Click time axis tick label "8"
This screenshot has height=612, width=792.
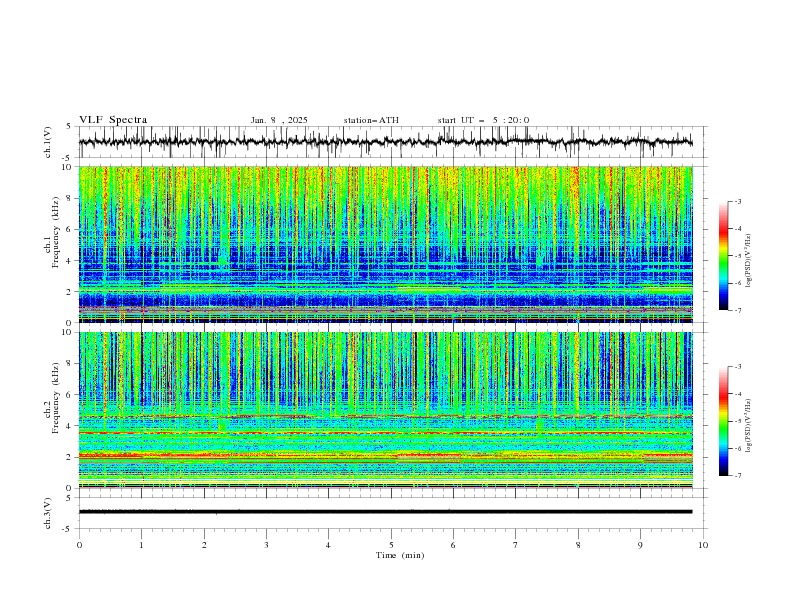point(578,545)
